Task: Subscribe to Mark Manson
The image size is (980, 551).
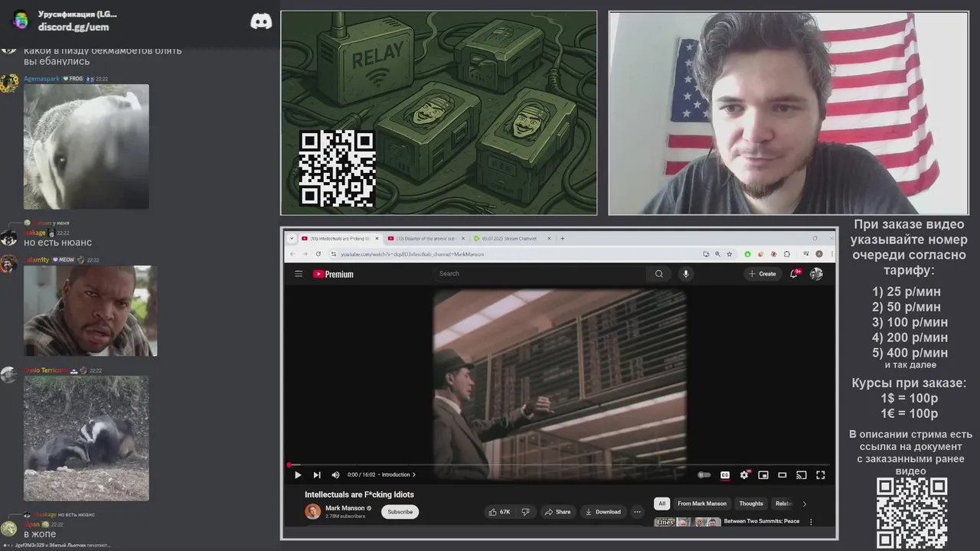Action: pyautogui.click(x=400, y=512)
